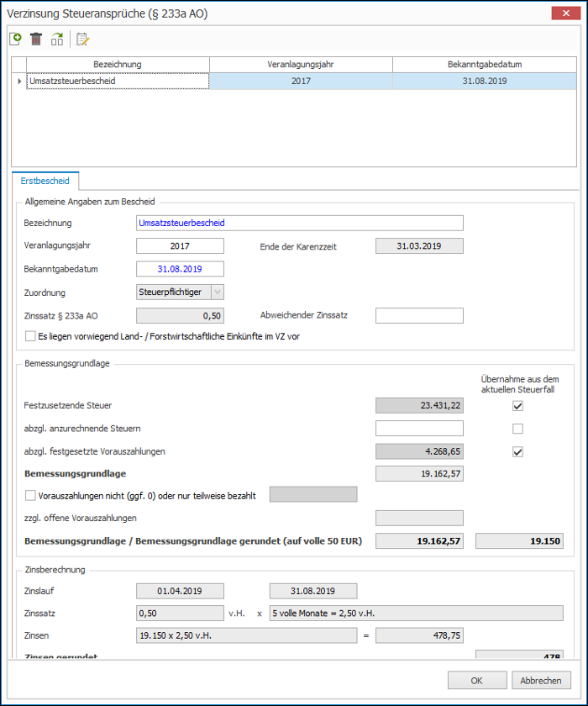Image resolution: width=588 pixels, height=706 pixels.
Task: Click the Veranlagungsjahr input field
Action: pos(180,245)
